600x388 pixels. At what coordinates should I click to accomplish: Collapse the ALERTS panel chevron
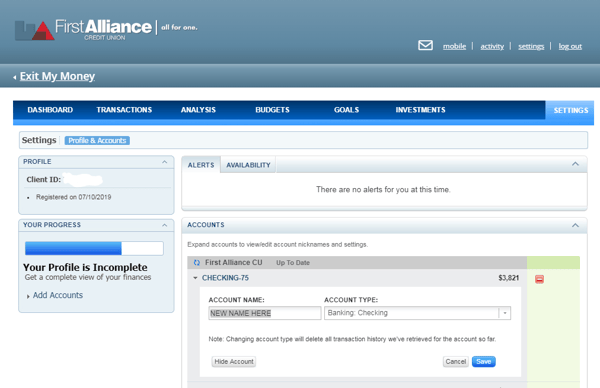pos(575,164)
